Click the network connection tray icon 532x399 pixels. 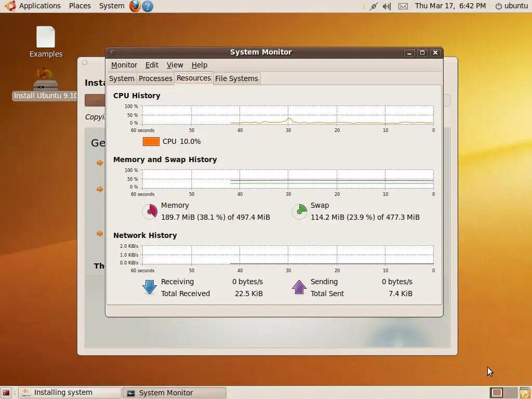(x=374, y=6)
